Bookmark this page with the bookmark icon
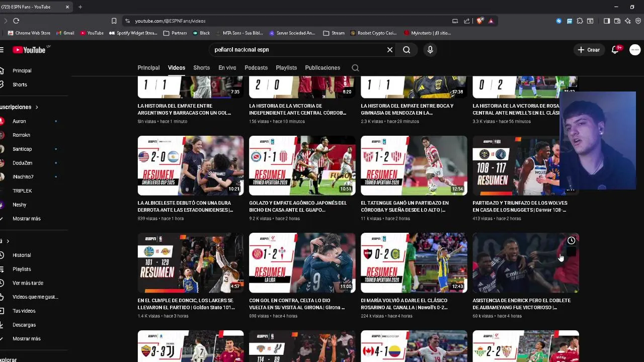644x362 pixels. (x=114, y=21)
